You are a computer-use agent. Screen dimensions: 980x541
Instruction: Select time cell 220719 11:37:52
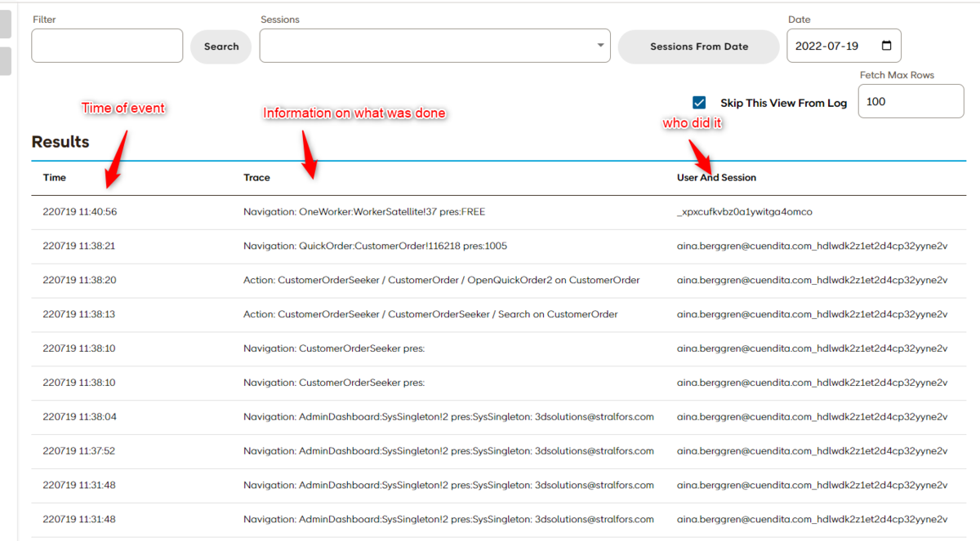click(x=79, y=451)
